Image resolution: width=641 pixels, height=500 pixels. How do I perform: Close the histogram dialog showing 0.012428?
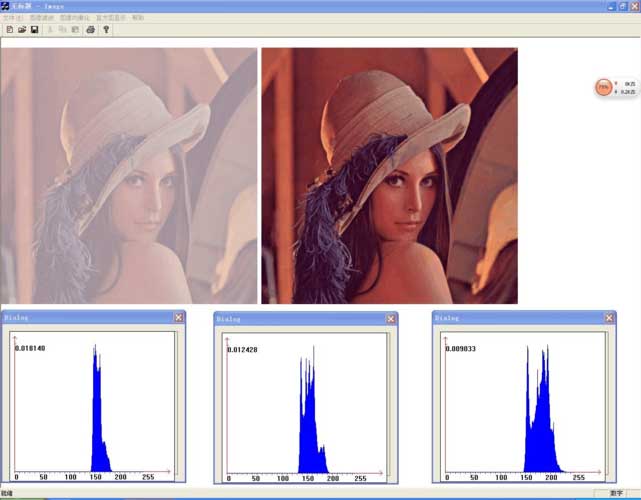tap(391, 319)
